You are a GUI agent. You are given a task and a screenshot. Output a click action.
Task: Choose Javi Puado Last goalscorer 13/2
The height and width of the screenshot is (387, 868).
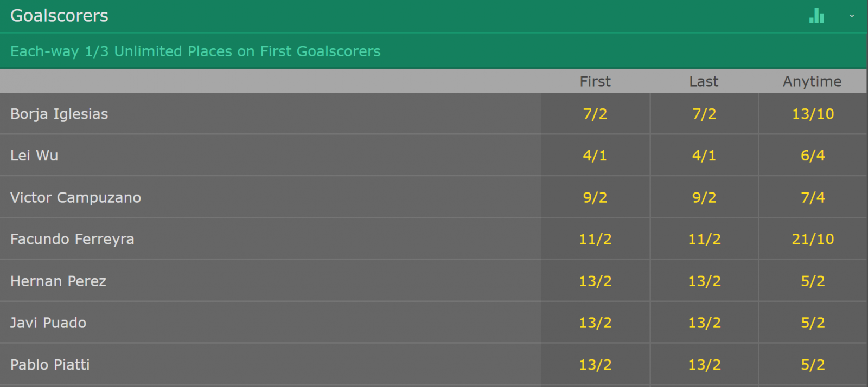click(704, 322)
